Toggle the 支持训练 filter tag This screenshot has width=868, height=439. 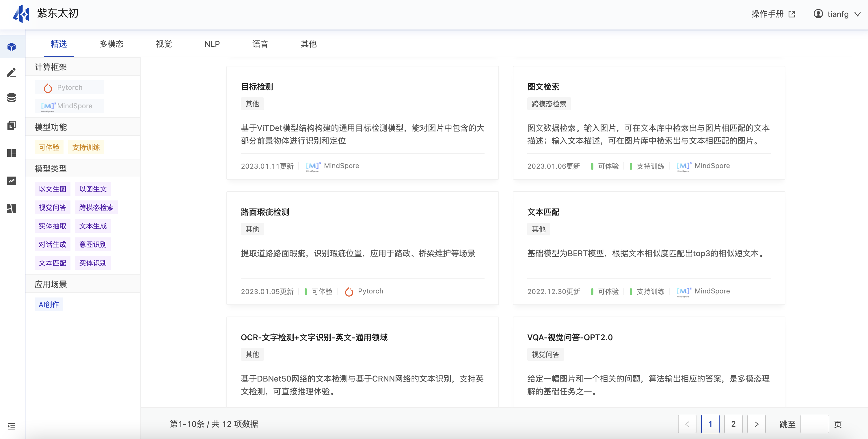pyautogui.click(x=86, y=148)
